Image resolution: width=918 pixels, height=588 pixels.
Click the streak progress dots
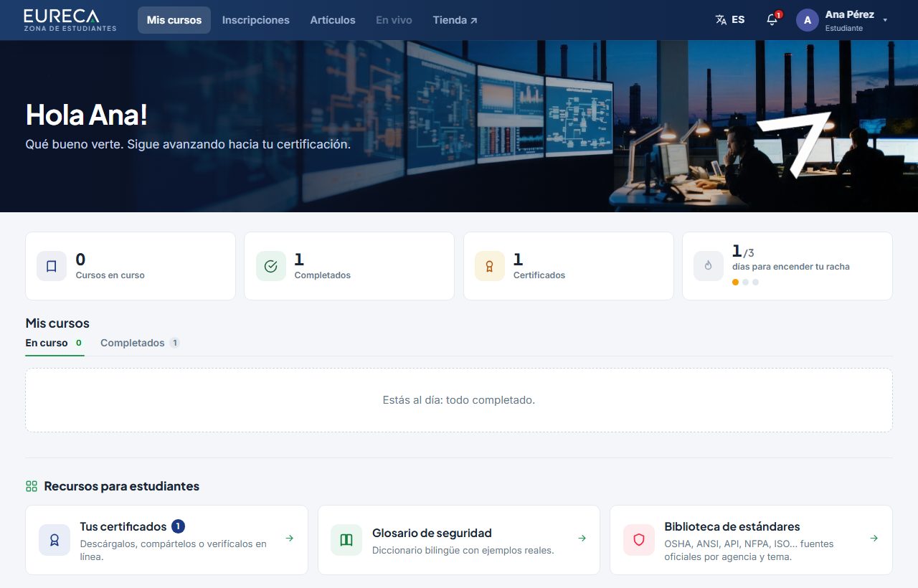click(745, 283)
